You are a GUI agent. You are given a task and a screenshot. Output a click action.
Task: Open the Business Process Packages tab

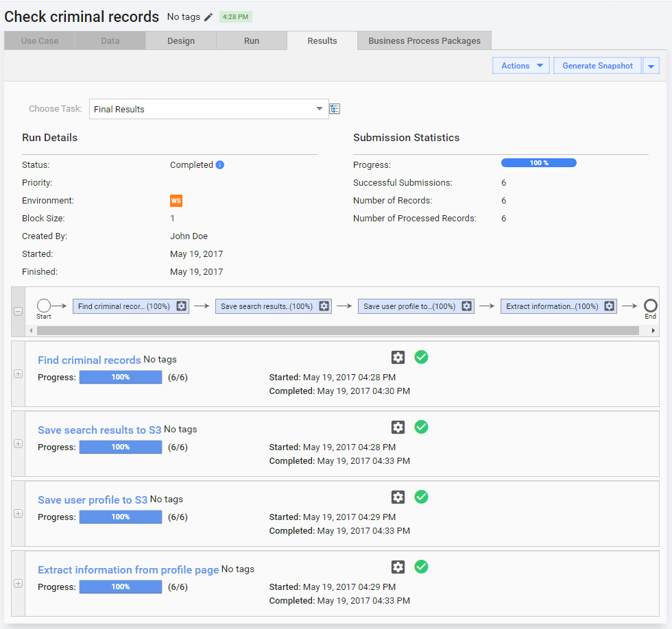[x=424, y=40]
